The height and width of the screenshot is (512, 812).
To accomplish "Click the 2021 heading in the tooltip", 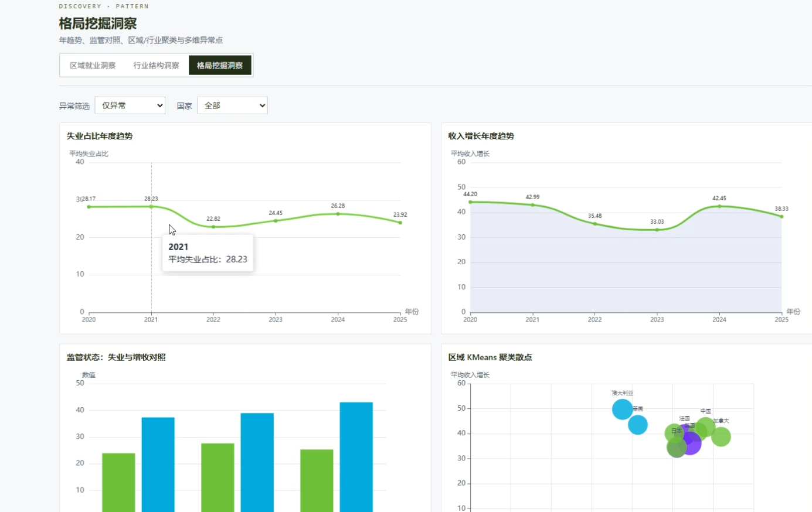I will click(x=178, y=247).
